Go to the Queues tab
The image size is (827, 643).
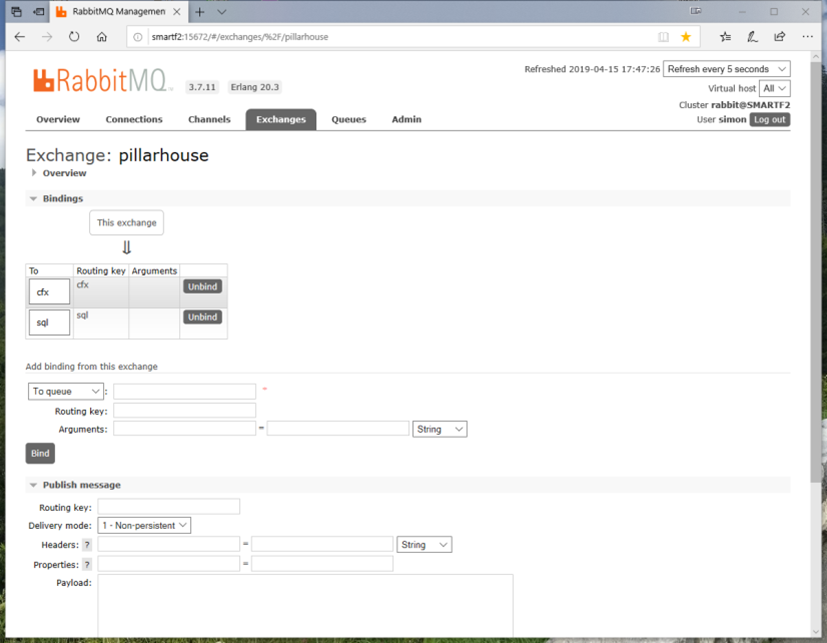coord(349,119)
